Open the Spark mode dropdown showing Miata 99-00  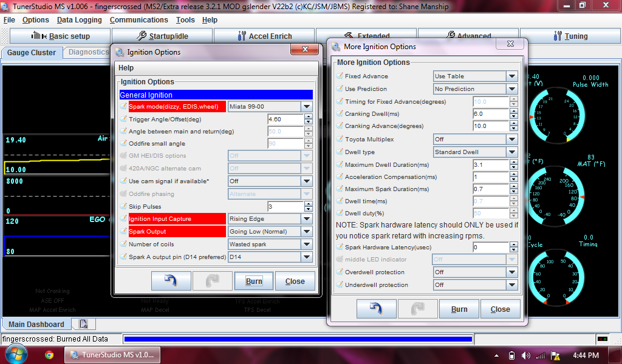click(x=270, y=106)
